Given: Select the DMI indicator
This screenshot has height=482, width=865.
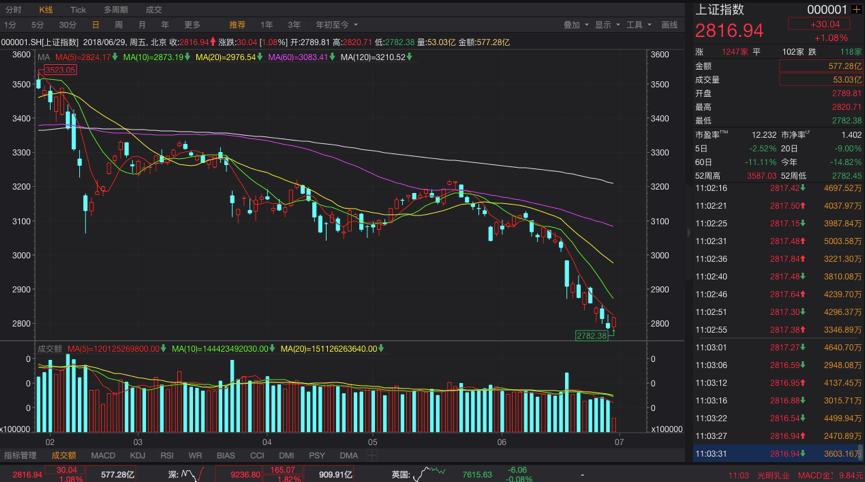Looking at the screenshot, I should pyautogui.click(x=286, y=456).
